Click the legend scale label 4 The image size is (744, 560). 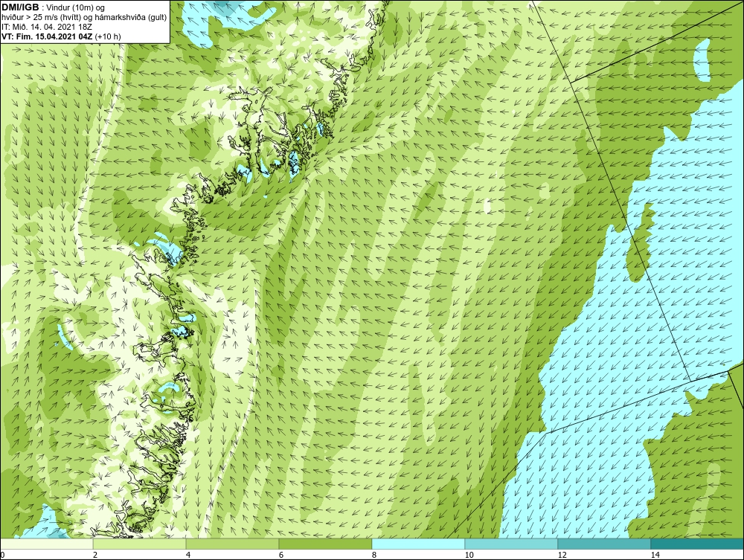click(x=188, y=555)
